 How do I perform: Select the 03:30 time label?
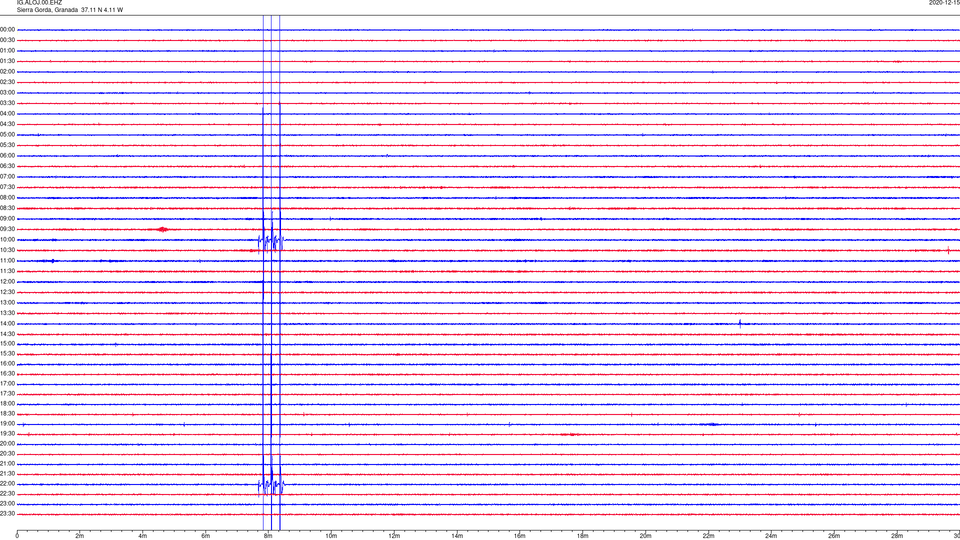(x=7, y=103)
